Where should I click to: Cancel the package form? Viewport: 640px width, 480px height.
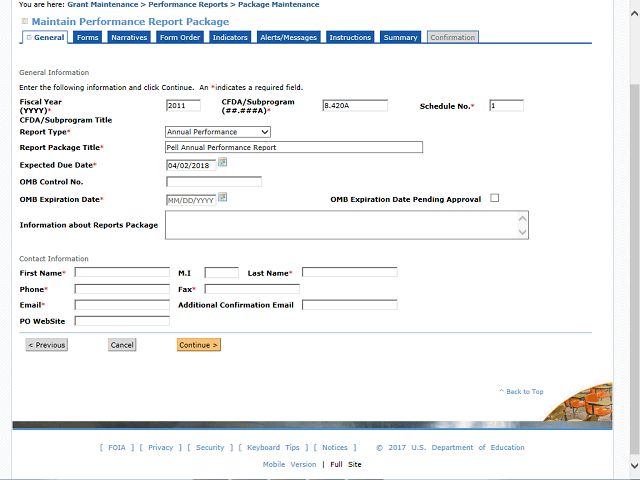point(122,345)
